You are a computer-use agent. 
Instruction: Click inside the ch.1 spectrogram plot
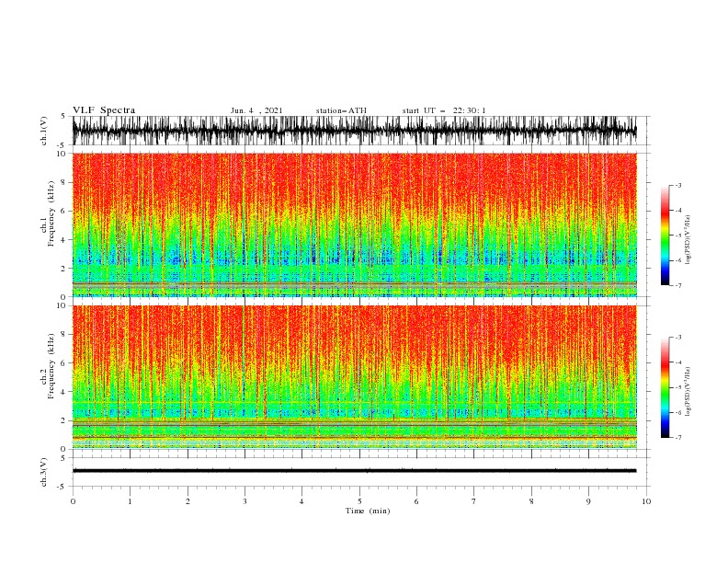355,224
